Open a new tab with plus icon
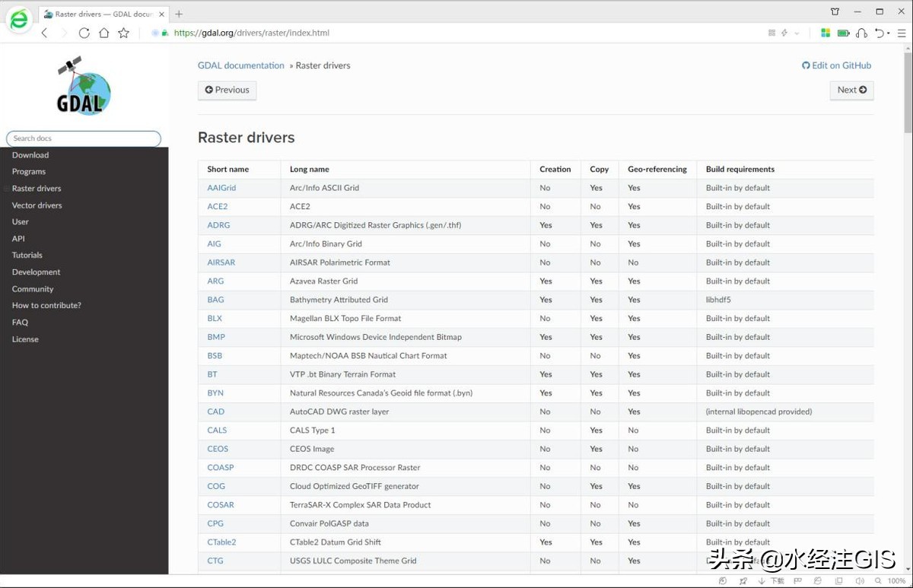Screen dimensions: 913x588 (x=179, y=14)
